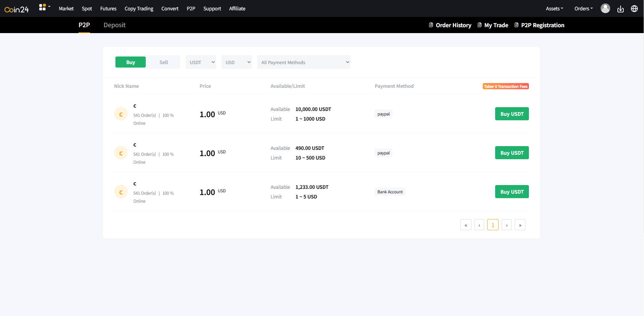Image resolution: width=644 pixels, height=316 pixels.
Task: Switch to the Deposit tab
Action: coord(114,25)
